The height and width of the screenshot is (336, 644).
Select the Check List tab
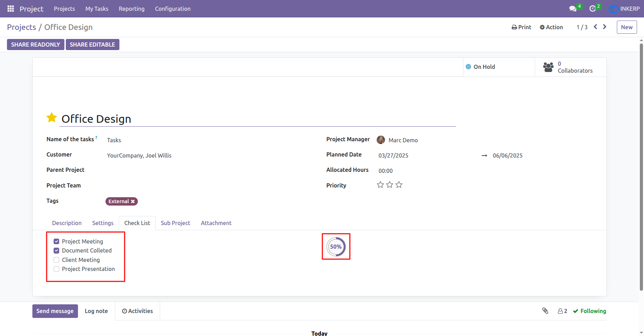(x=137, y=223)
